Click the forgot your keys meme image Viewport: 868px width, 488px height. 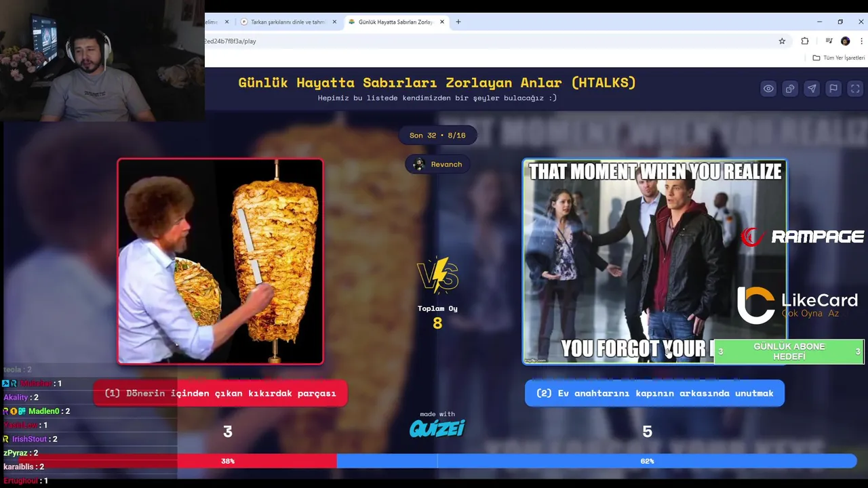pos(654,262)
